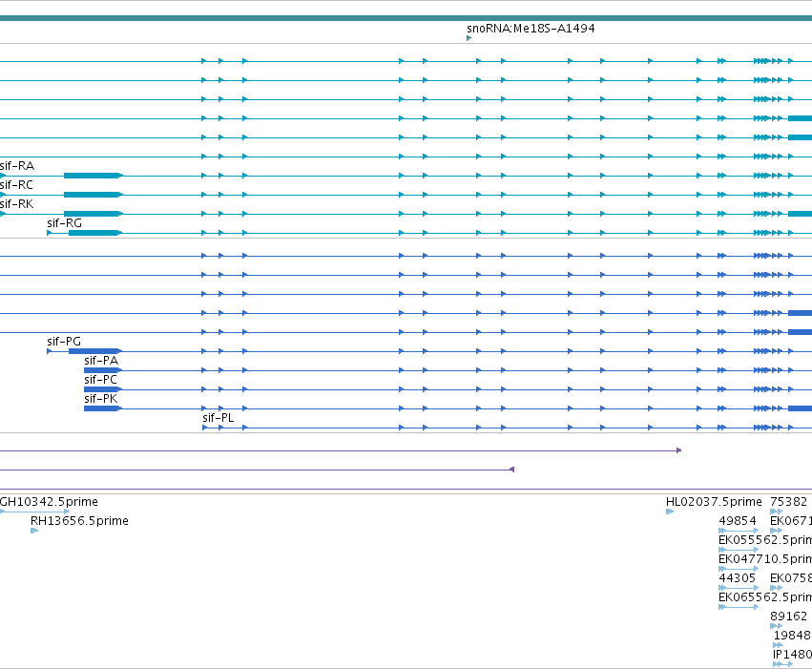This screenshot has width=812, height=669.
Task: Select the arrow glyph beneath the EK047710 label
Action: click(739, 569)
